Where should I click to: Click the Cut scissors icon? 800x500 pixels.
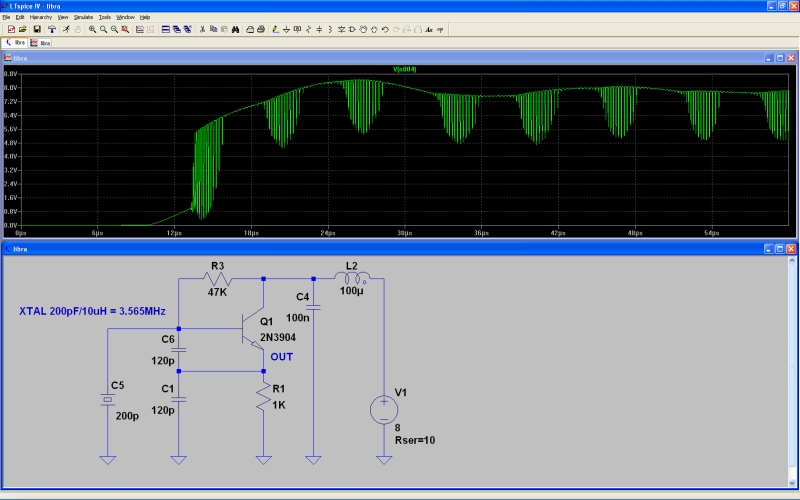tap(201, 29)
